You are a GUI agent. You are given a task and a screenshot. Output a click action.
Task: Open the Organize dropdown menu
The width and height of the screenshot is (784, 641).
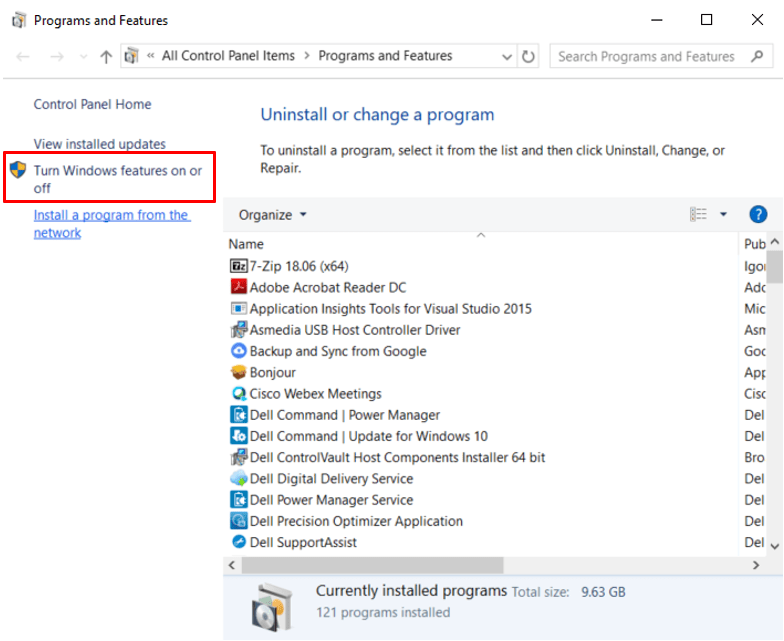272,215
